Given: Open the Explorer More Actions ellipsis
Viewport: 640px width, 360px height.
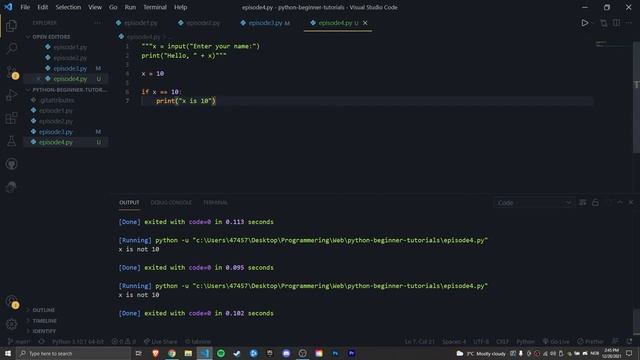Looking at the screenshot, I should tap(98, 23).
